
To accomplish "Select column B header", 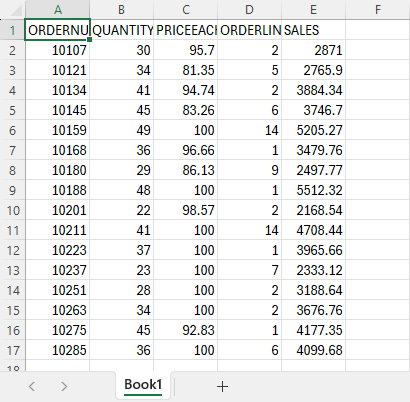I will 122,10.
